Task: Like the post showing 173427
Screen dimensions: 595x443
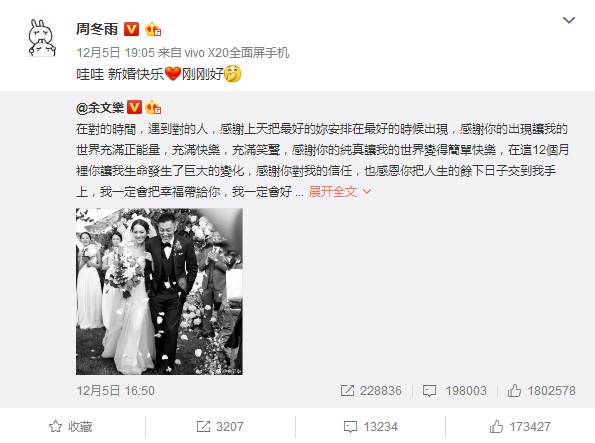Action: (x=519, y=427)
